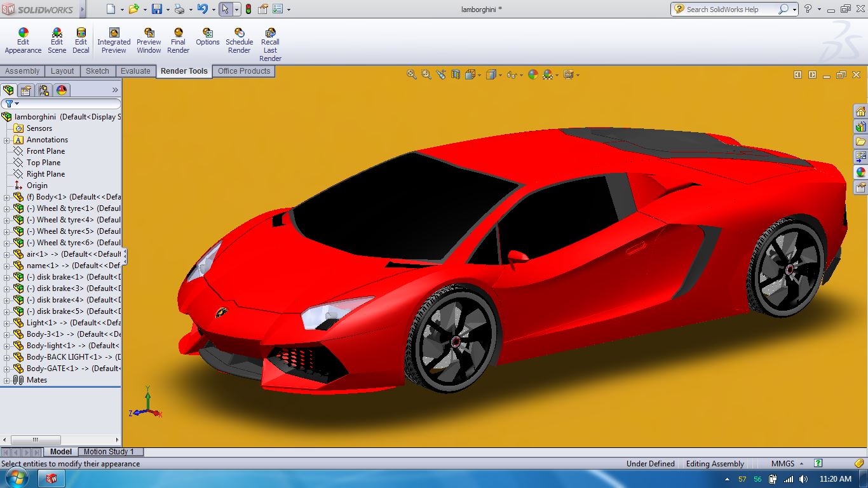Open render Options

point(207,37)
